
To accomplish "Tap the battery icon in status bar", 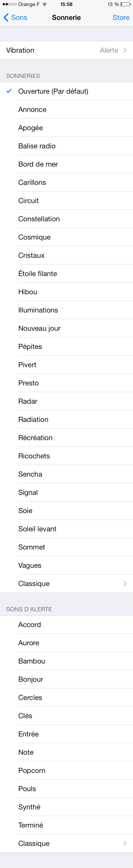I will [x=126, y=4].
